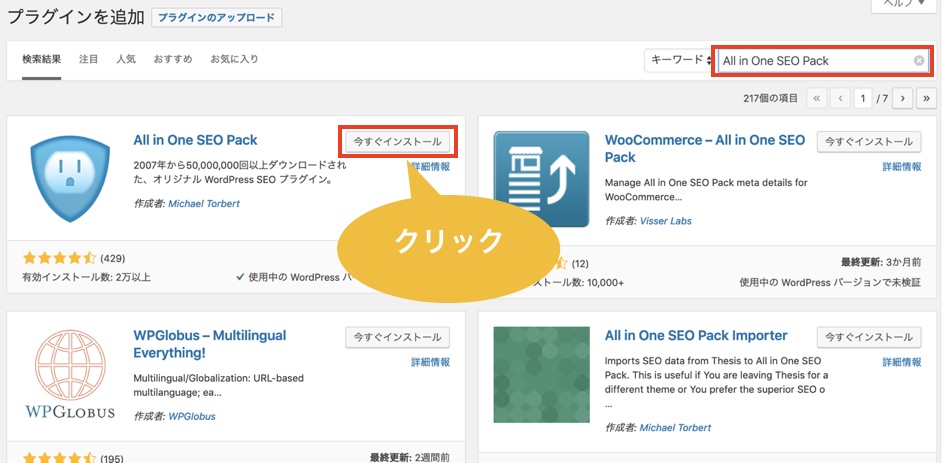The image size is (942, 463).
Task: Open the All in One SEO Pack title link
Action: 195,141
